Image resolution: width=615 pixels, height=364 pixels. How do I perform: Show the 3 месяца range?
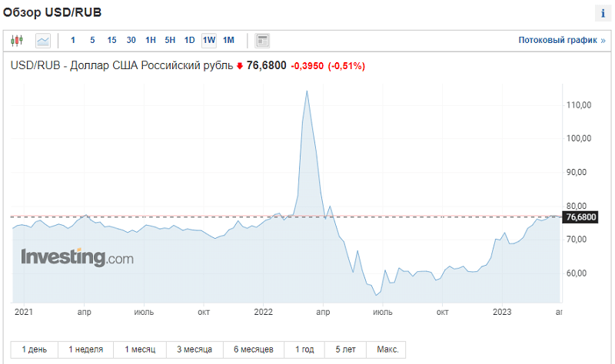pos(194,349)
